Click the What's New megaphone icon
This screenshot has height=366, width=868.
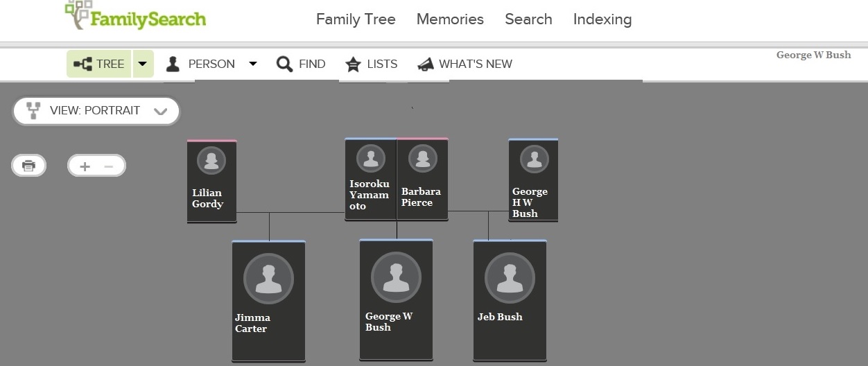point(425,64)
